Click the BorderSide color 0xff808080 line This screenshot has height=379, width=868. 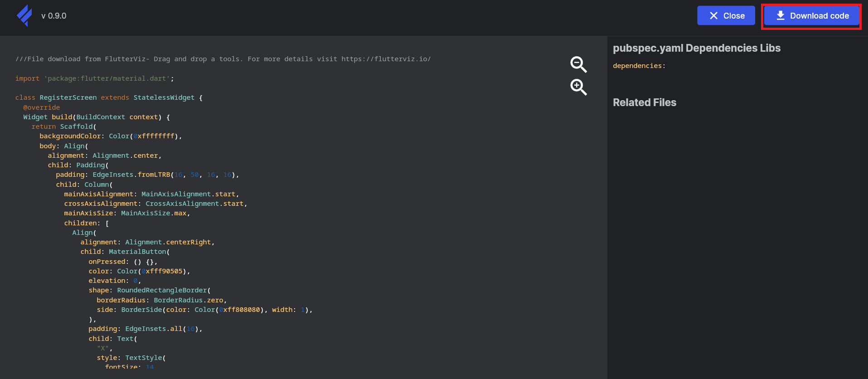tap(204, 310)
